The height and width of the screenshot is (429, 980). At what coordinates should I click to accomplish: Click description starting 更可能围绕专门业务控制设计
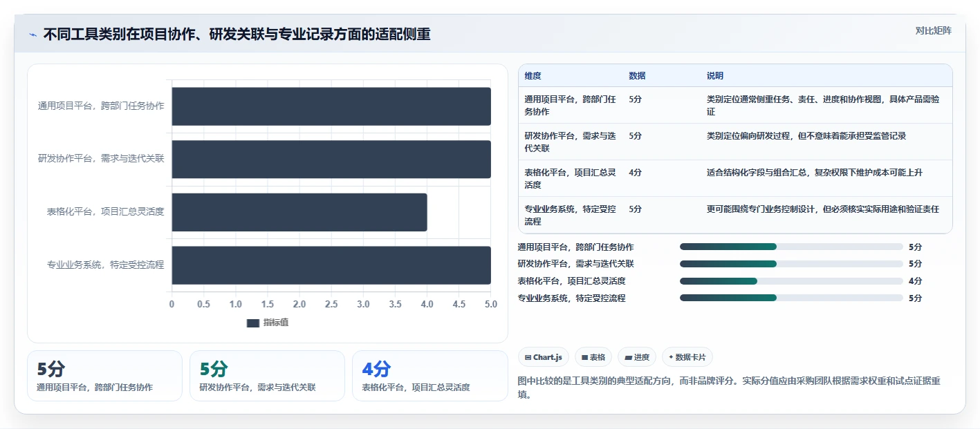[x=823, y=209]
